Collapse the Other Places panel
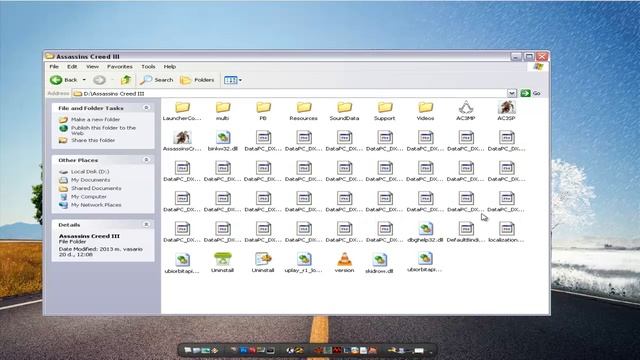The image size is (640, 360). [146, 160]
